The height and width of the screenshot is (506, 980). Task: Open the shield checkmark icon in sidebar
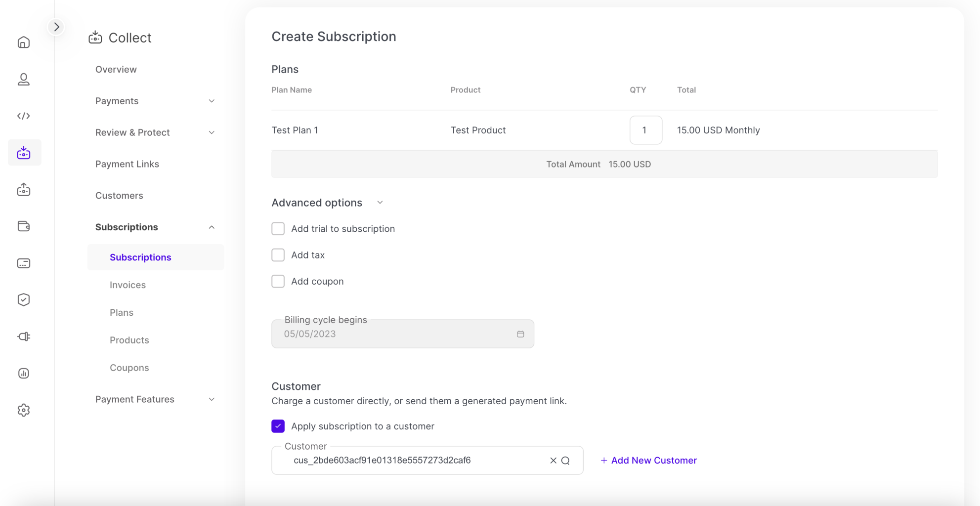(24, 300)
